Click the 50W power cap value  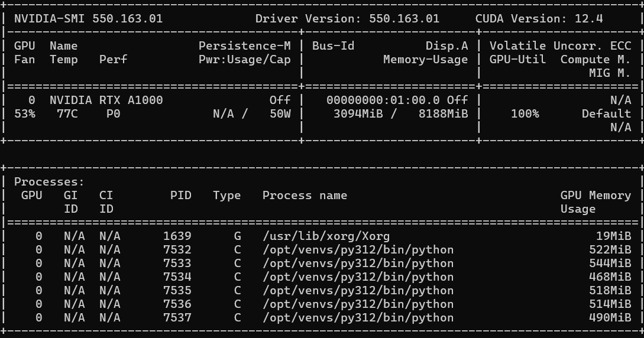tap(280, 113)
